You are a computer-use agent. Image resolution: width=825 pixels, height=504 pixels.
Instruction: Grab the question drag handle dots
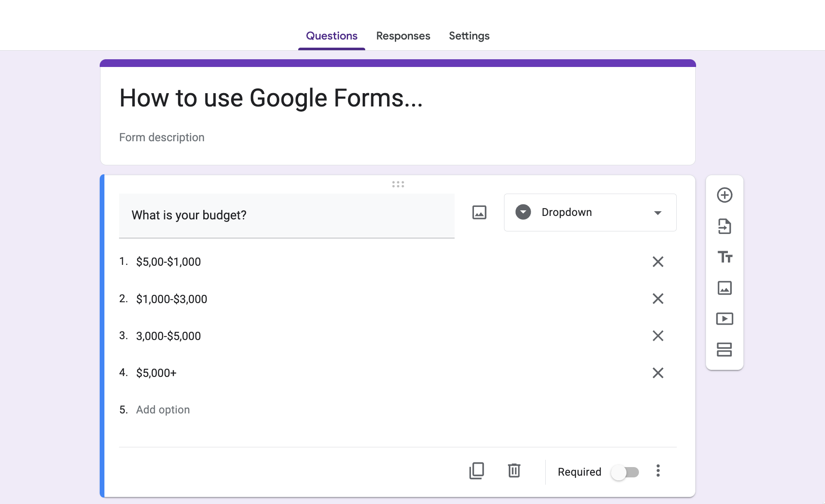398,184
